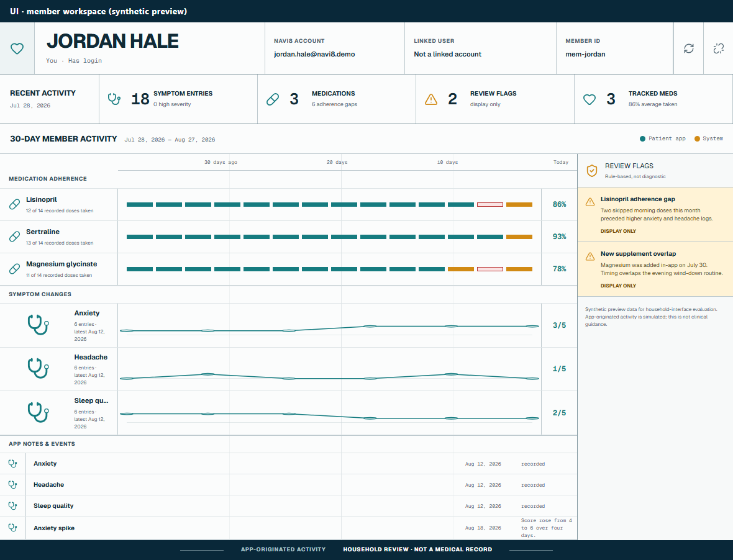Select the Symptom Entries stat card
Image resolution: width=733 pixels, height=560 pixels.
(178, 99)
